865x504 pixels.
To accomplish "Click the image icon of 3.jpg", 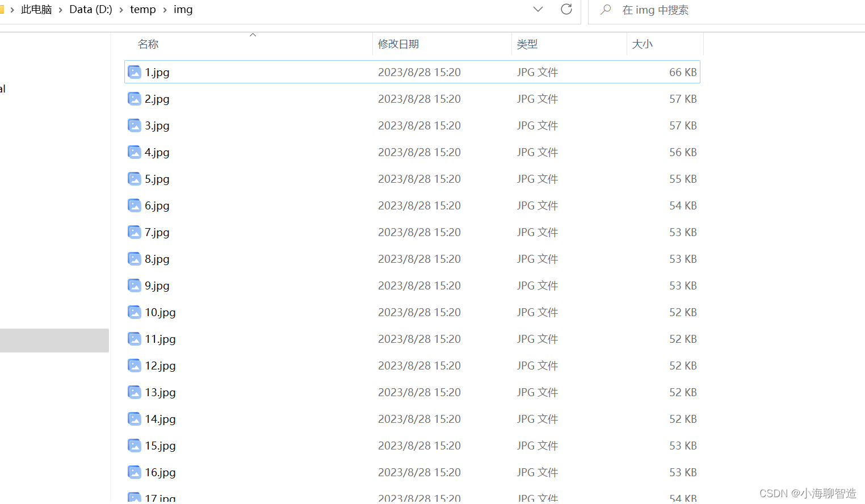I will 135,125.
